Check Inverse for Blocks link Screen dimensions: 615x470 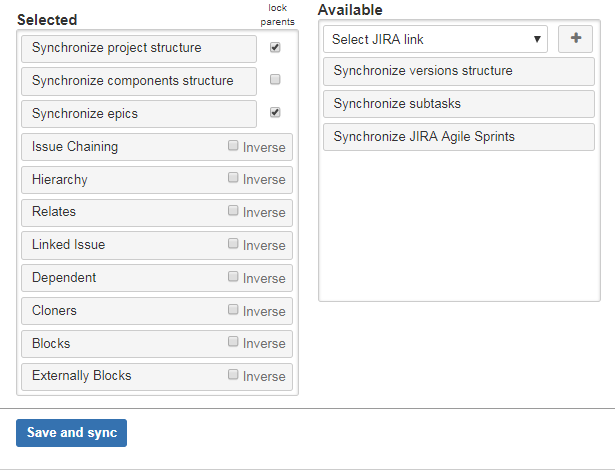pyautogui.click(x=233, y=342)
